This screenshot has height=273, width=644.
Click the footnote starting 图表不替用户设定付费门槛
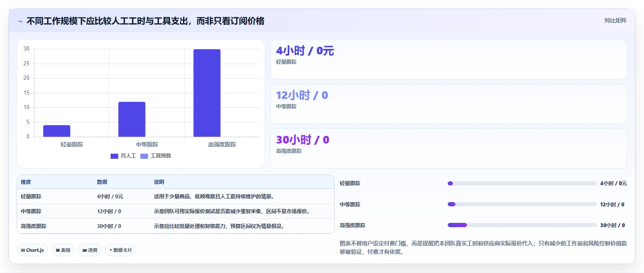[x=483, y=248]
